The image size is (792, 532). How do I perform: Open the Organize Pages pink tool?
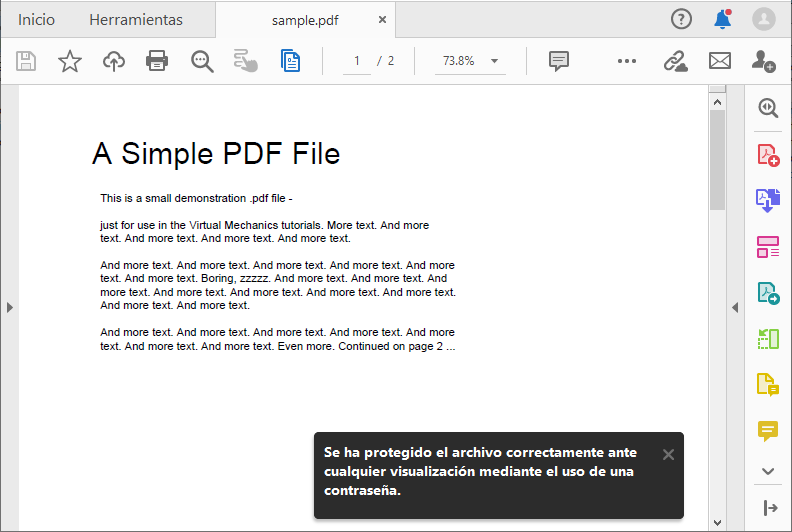(x=768, y=247)
